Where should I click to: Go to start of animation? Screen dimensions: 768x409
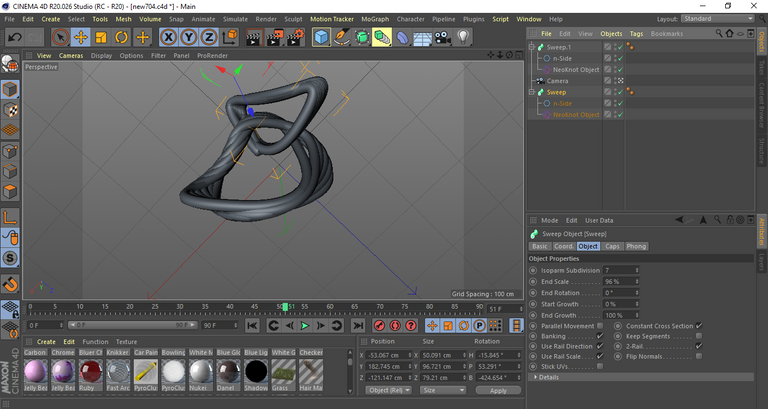pyautogui.click(x=252, y=325)
